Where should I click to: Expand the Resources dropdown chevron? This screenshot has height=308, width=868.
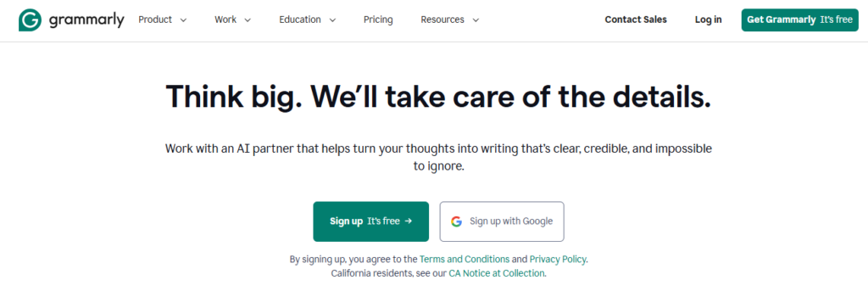(476, 20)
